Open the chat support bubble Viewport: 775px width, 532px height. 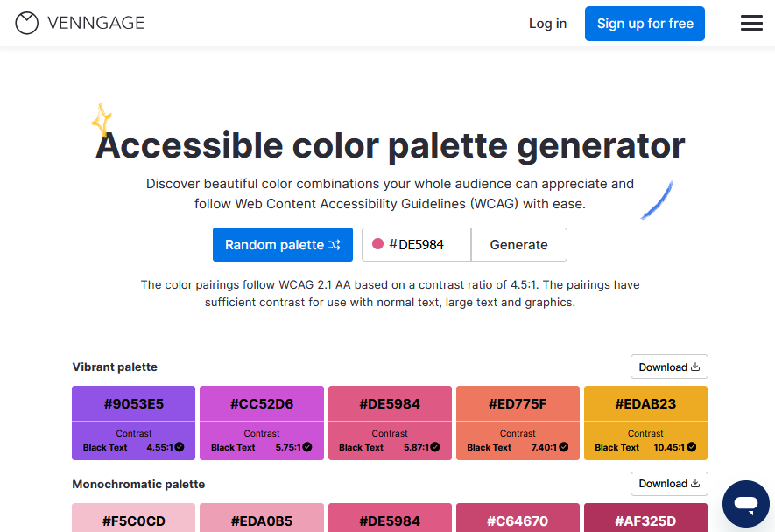[x=746, y=504]
